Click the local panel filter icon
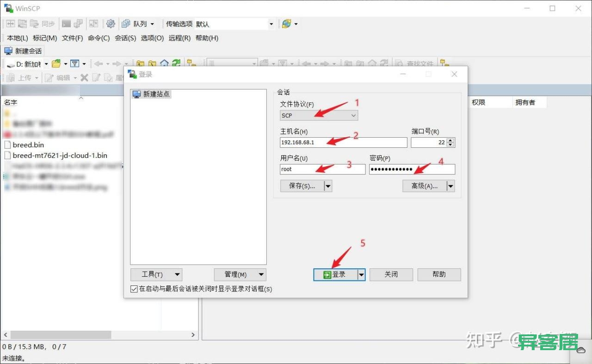 click(x=74, y=64)
